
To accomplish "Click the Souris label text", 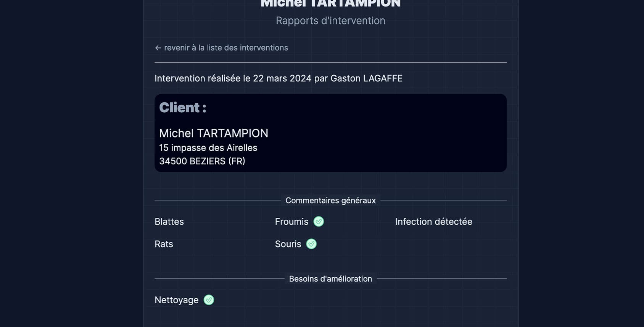I will pos(288,244).
